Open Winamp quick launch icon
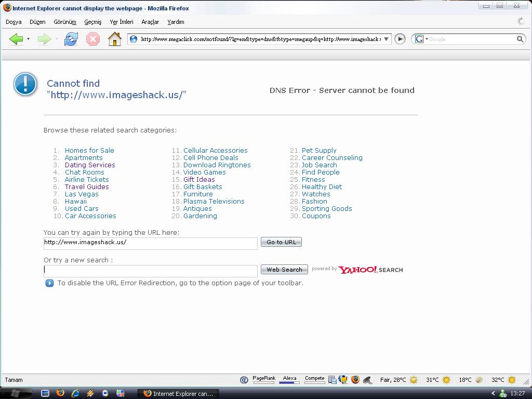Image resolution: width=532 pixels, height=399 pixels. click(x=90, y=393)
